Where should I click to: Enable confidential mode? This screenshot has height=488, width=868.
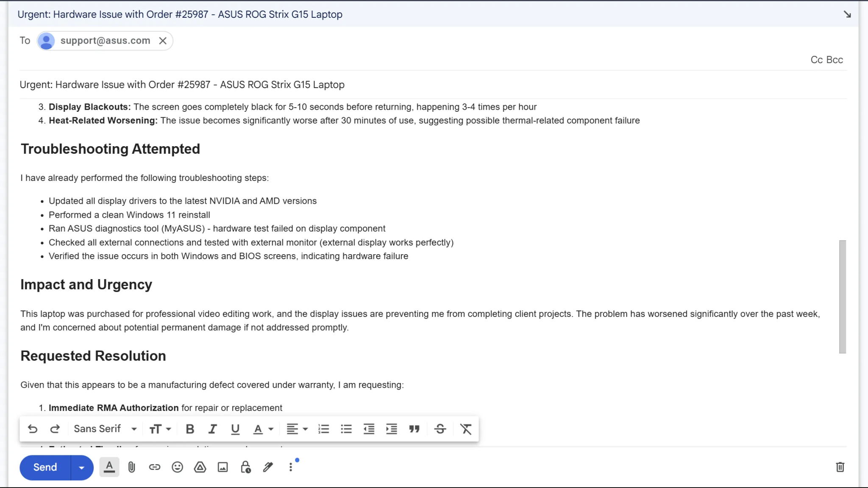(x=245, y=467)
